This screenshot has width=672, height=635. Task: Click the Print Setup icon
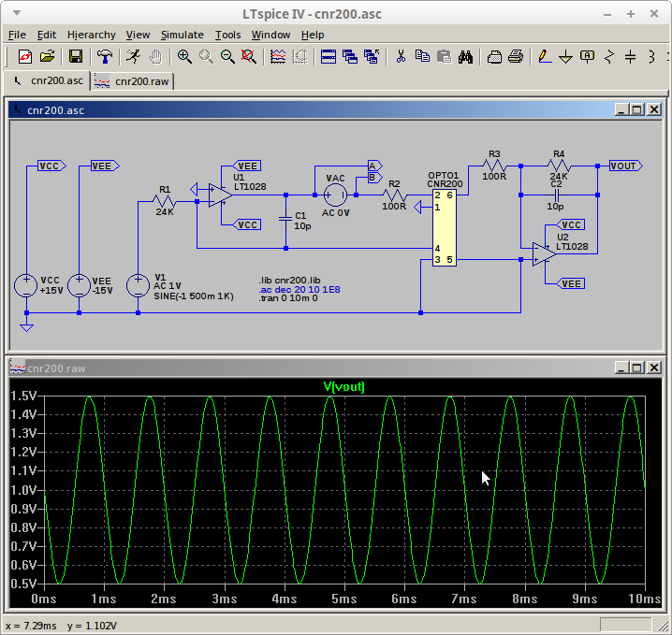click(x=494, y=56)
